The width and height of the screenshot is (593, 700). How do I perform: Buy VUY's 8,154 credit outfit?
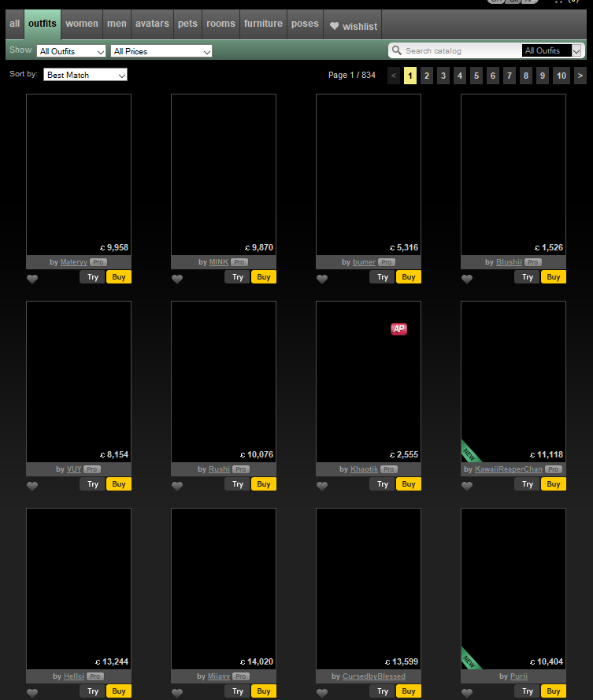[119, 484]
